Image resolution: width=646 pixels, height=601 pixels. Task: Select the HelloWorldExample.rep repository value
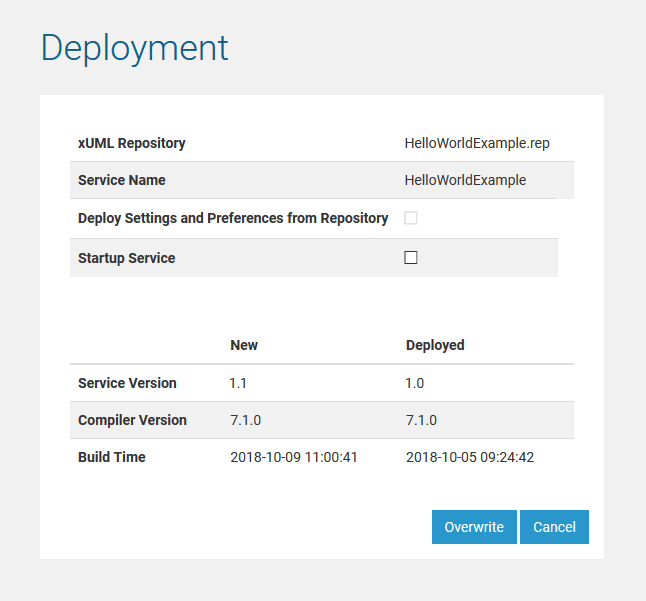pyautogui.click(x=477, y=143)
